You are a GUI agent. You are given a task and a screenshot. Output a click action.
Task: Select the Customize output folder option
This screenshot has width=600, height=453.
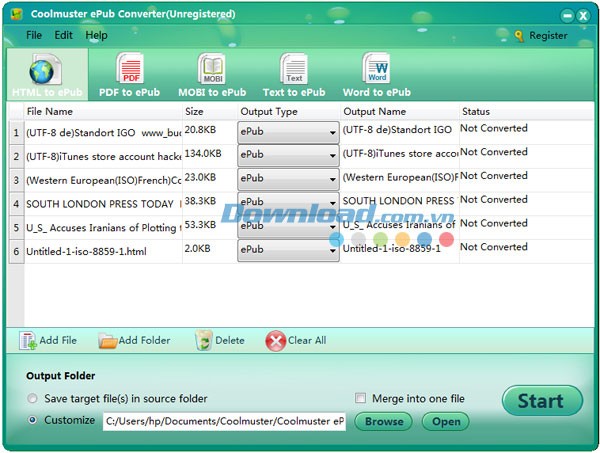(x=33, y=420)
